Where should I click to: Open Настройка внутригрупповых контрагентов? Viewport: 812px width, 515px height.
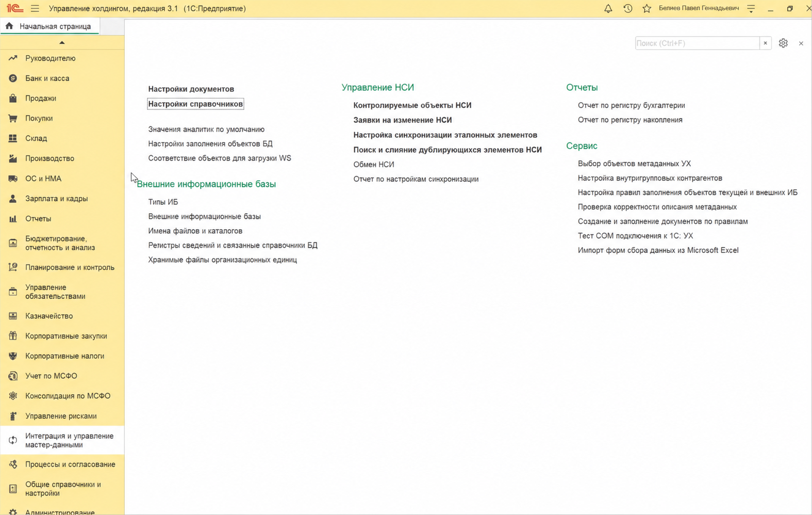pos(650,178)
